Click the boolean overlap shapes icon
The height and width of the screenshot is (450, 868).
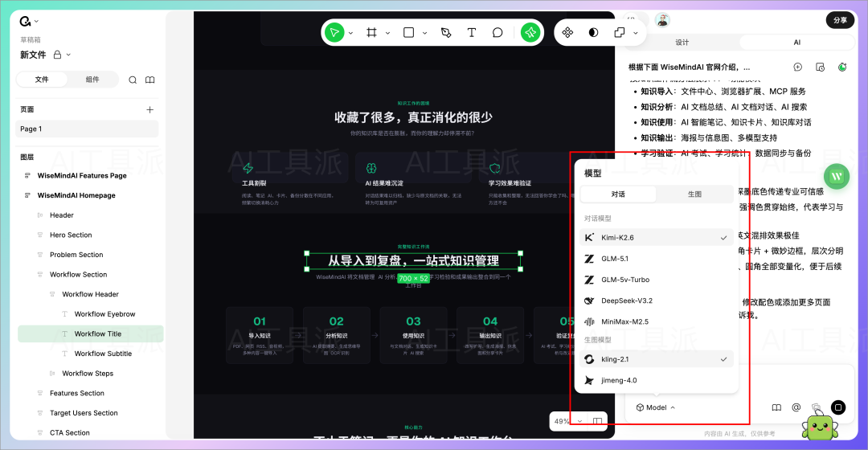coord(620,33)
